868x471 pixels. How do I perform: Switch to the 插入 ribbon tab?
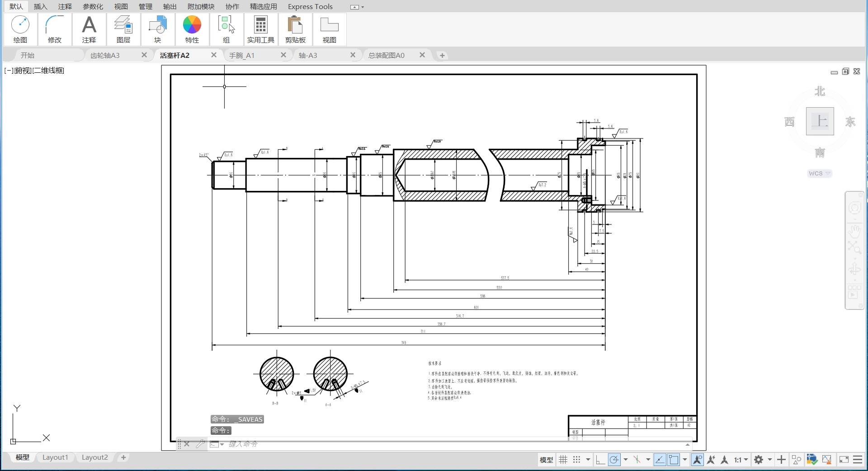click(x=41, y=6)
